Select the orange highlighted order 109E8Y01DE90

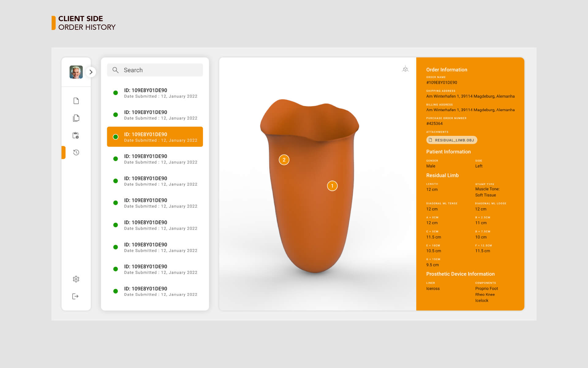tap(155, 137)
